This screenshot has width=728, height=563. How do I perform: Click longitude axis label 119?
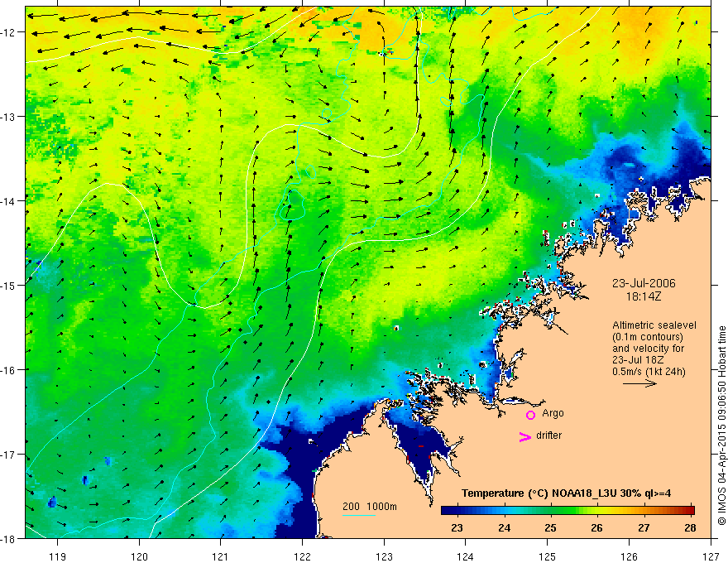coord(58,556)
